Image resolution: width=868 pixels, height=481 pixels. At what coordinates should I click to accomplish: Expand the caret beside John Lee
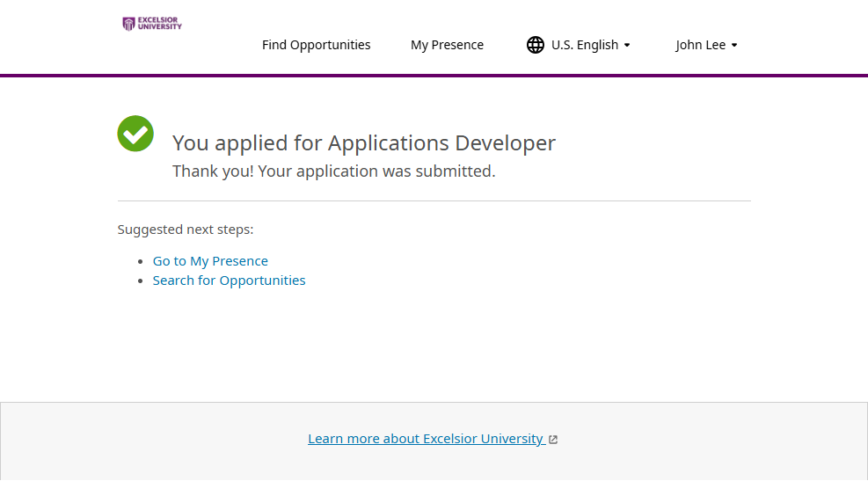[734, 46]
